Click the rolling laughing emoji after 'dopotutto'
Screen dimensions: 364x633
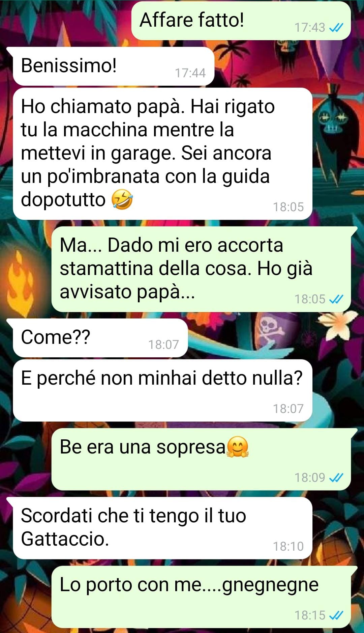[x=122, y=199]
